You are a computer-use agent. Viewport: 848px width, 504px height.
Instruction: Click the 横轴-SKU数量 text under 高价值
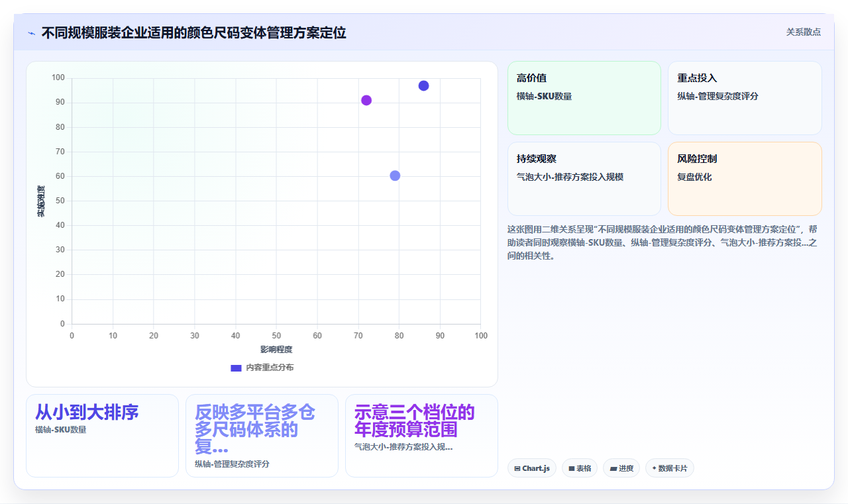point(544,96)
